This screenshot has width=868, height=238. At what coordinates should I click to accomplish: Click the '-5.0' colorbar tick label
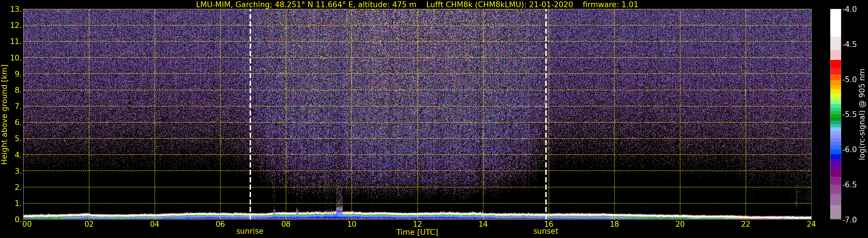pyautogui.click(x=850, y=80)
